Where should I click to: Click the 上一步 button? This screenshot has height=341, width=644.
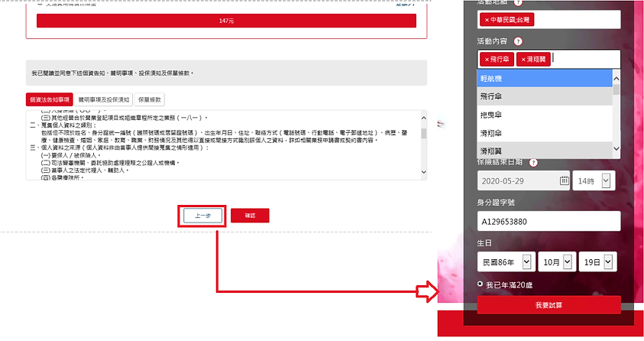(x=203, y=216)
